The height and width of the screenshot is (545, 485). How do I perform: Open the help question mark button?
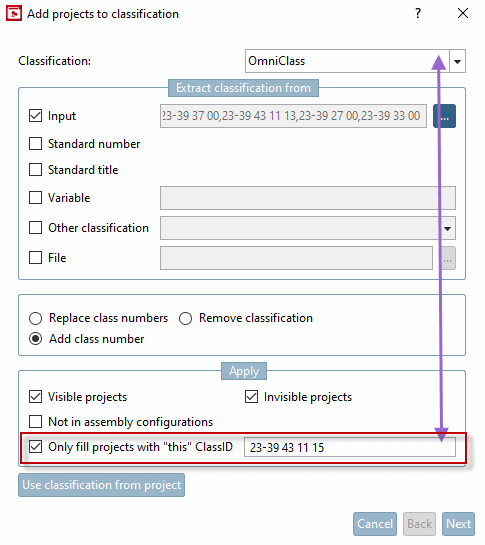point(418,13)
